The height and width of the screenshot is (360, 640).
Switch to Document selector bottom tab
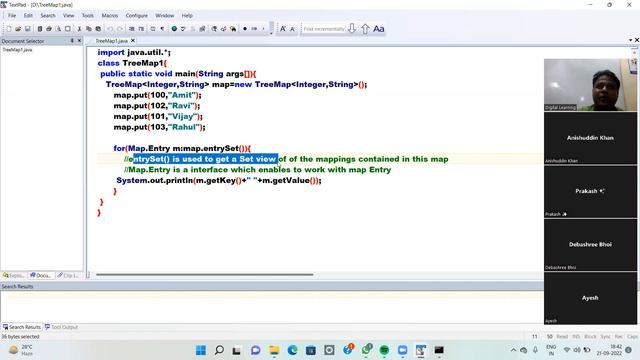[40, 276]
